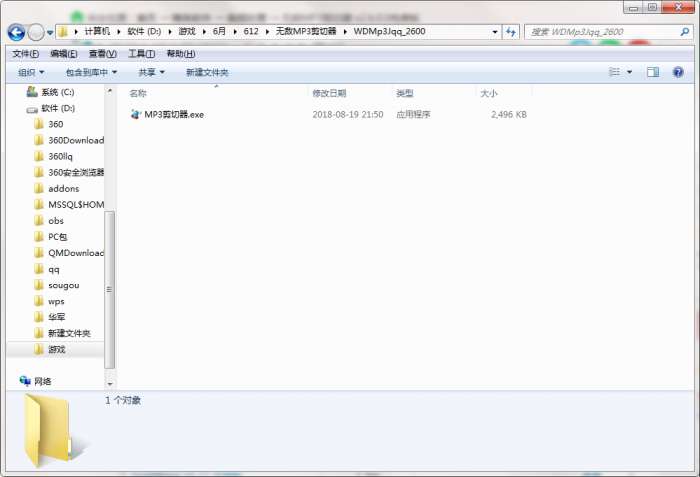The image size is (700, 477).
Task: Select the QMDownload folder
Action: pos(69,253)
